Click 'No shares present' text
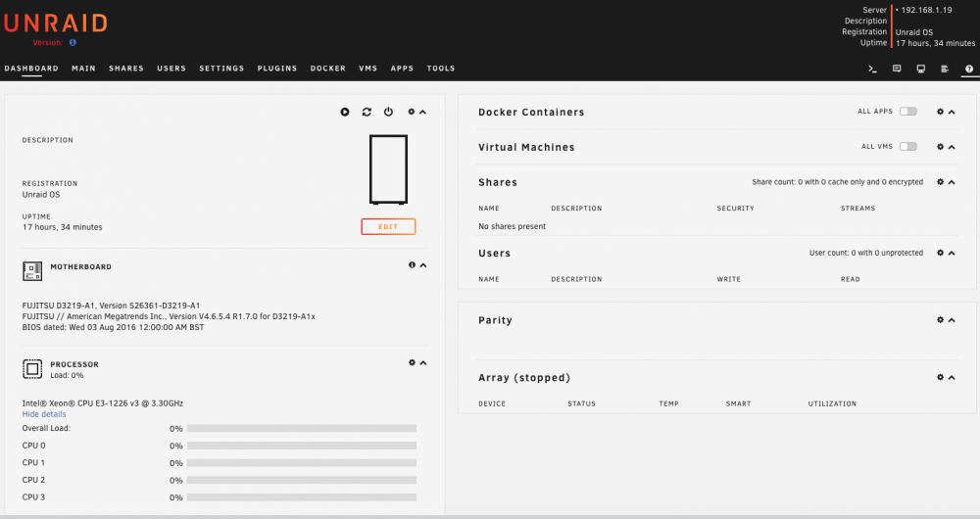 pyautogui.click(x=512, y=227)
